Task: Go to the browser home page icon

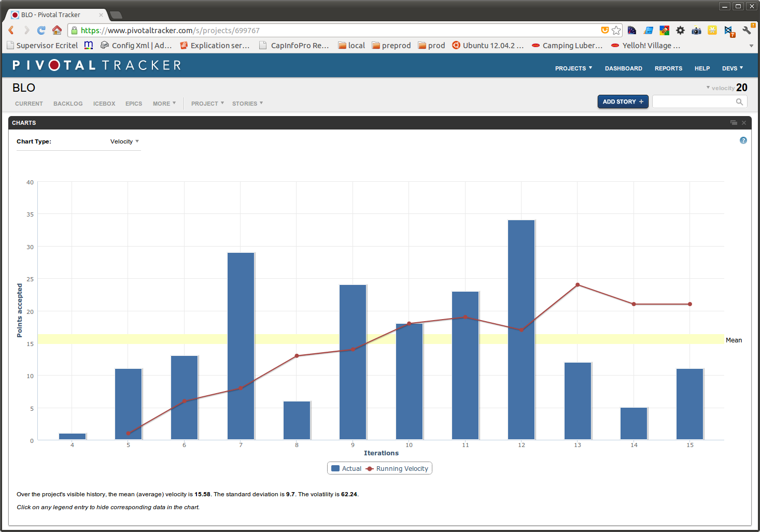Action: coord(57,30)
